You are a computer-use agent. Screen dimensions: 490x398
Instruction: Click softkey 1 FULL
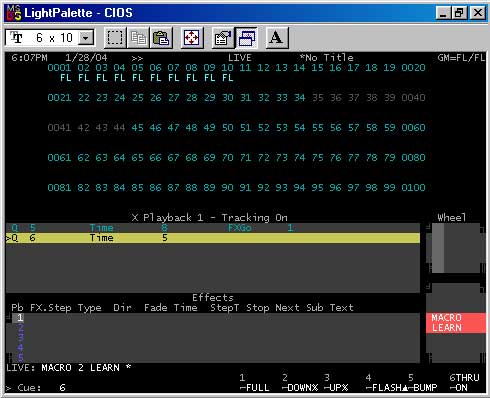pos(254,383)
